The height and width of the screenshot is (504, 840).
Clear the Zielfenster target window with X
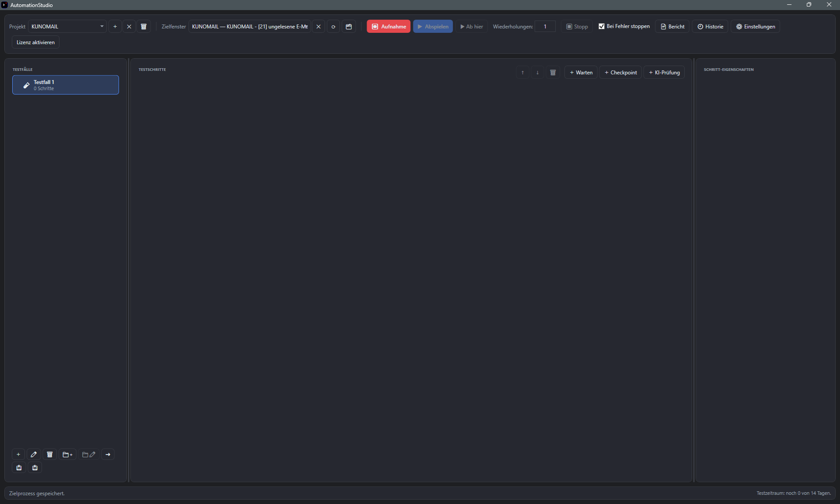(318, 27)
